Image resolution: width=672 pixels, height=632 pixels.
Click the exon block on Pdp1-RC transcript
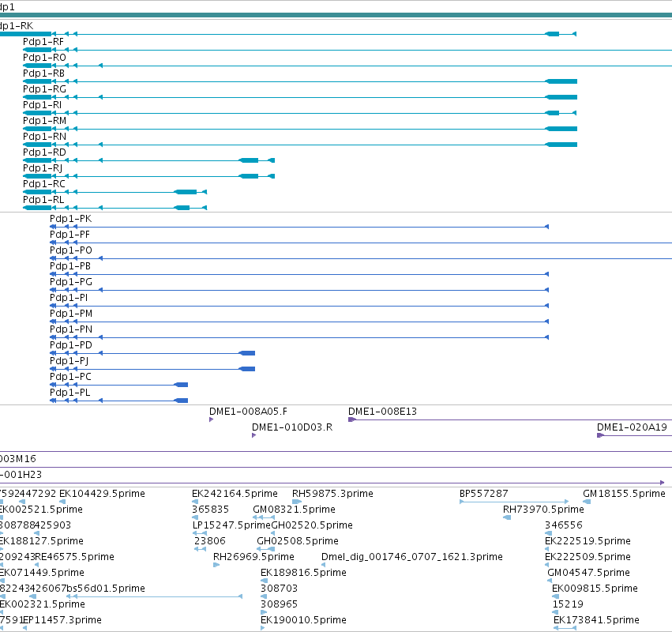click(186, 192)
